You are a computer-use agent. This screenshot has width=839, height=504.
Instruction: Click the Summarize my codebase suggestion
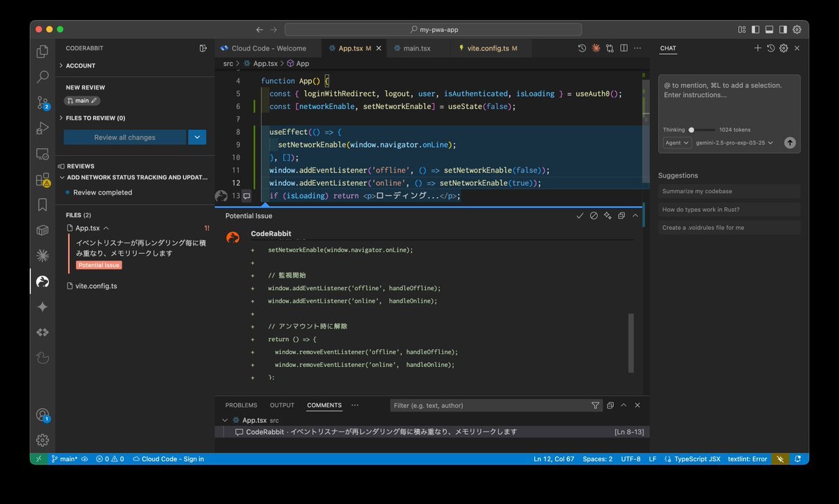click(x=729, y=191)
